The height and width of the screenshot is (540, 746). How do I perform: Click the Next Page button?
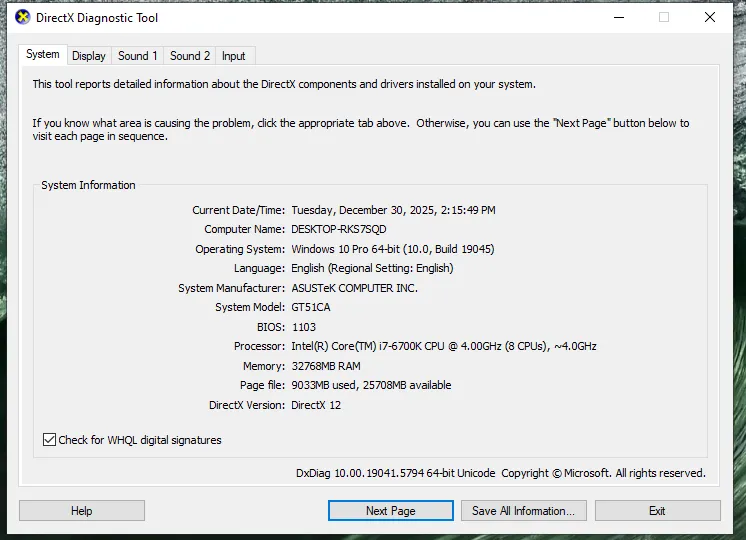[x=390, y=511]
